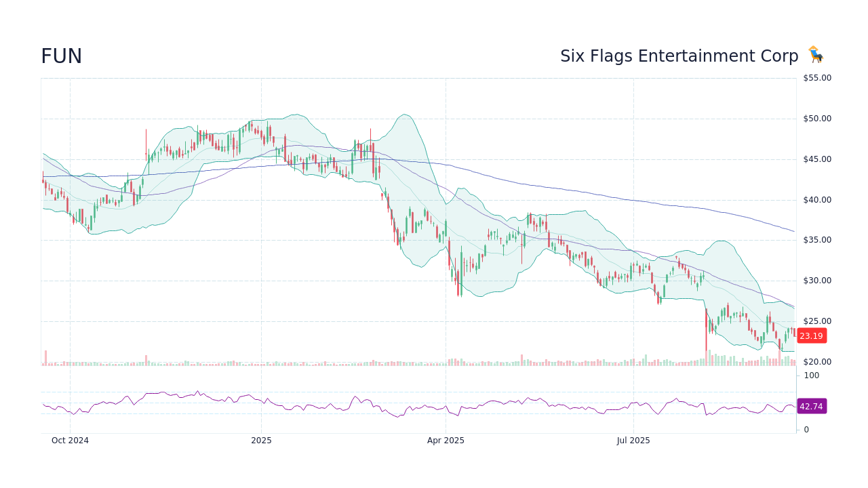Screen dimensions: 868x488
Task: Click the $20.00 price axis label
Action: pos(817,362)
